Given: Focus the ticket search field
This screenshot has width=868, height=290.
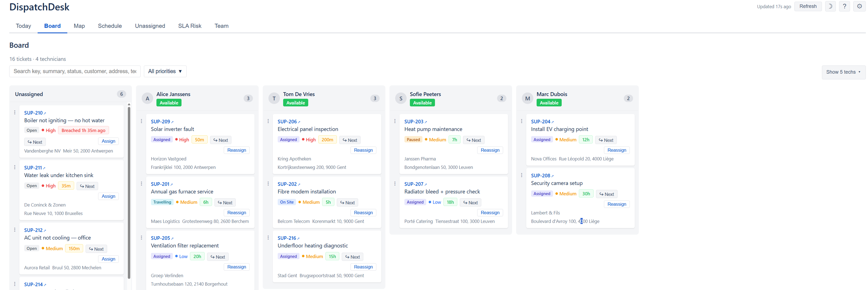Looking at the screenshot, I should [x=75, y=72].
